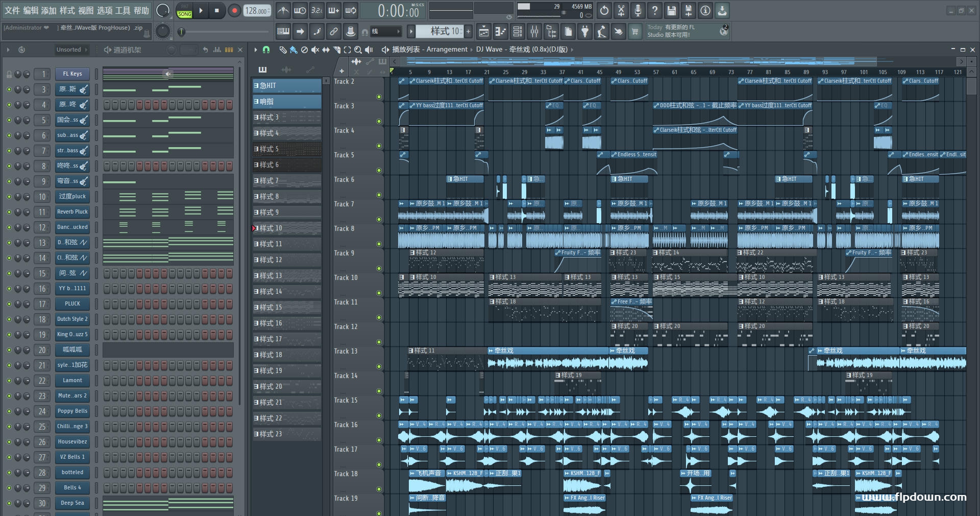Select the Zoom tool in the playlist toolbar
Screen dimensions: 980x516
[x=358, y=50]
